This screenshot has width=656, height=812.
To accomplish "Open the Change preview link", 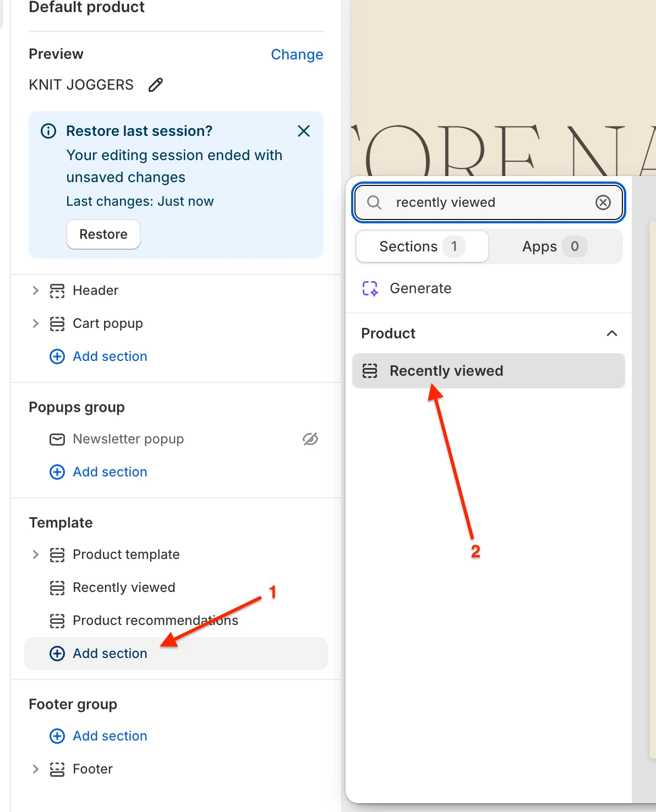I will tap(297, 54).
